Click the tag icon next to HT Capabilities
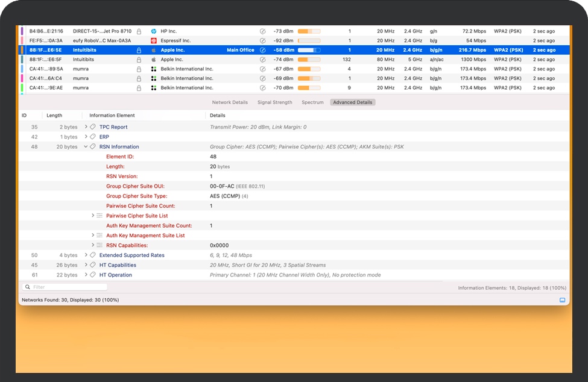Image resolution: width=588 pixels, height=382 pixels. [93, 265]
